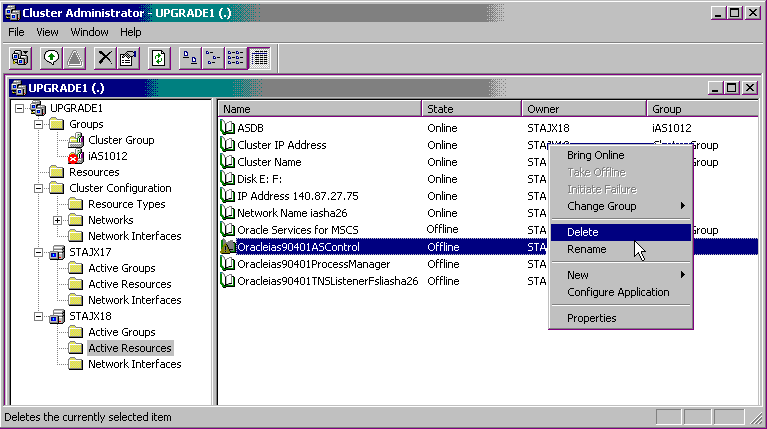Click the Delete X toolbar icon

[x=105, y=58]
